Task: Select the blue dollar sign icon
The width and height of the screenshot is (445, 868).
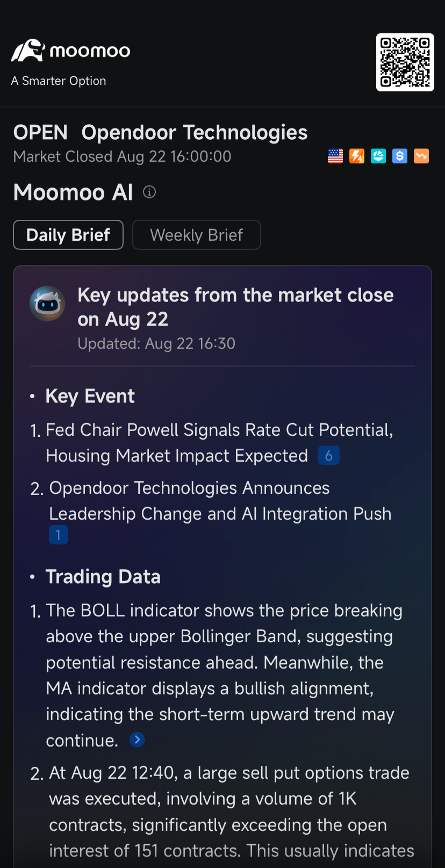Action: (400, 156)
